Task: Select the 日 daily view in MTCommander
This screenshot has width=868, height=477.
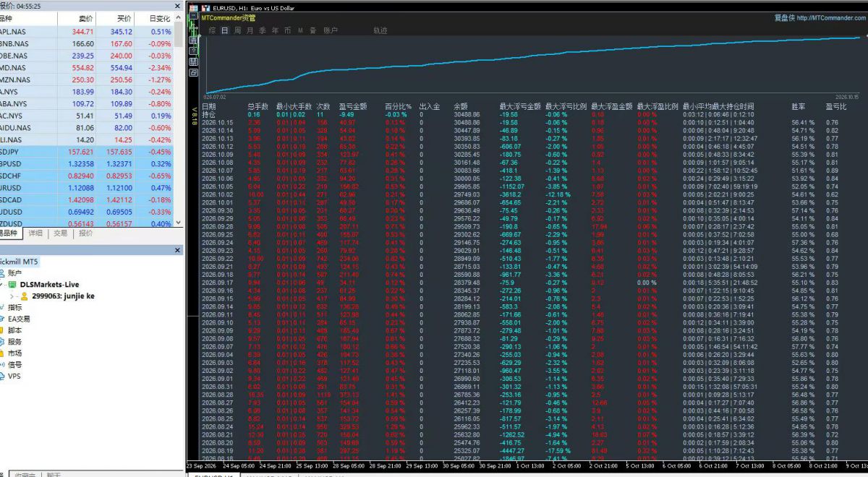Action: [226, 30]
